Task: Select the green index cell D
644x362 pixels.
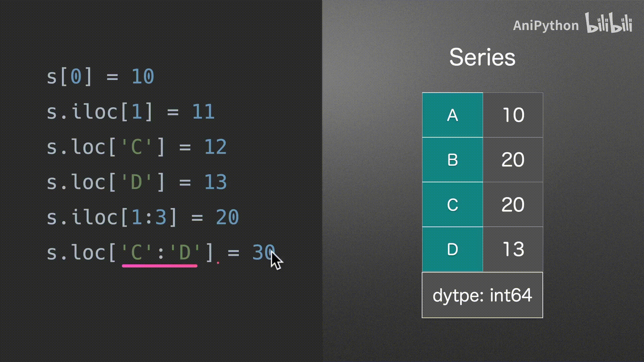Action: 452,249
